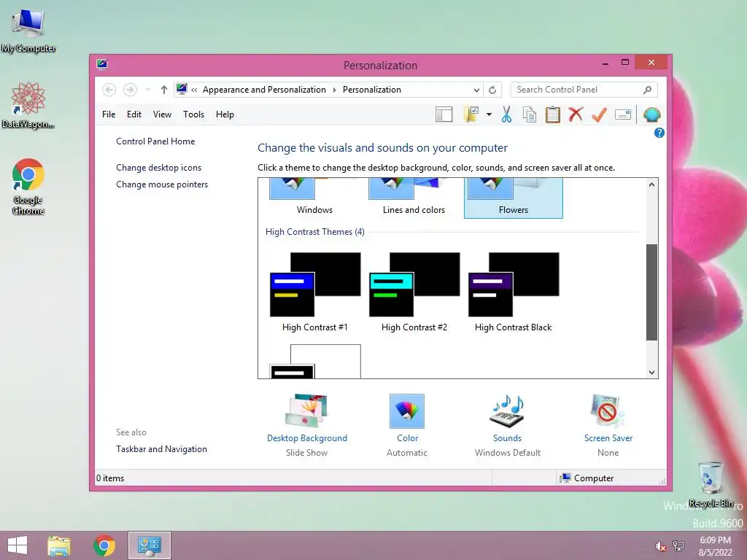Open Screen Saver settings
The width and height of the screenshot is (747, 560).
click(608, 425)
